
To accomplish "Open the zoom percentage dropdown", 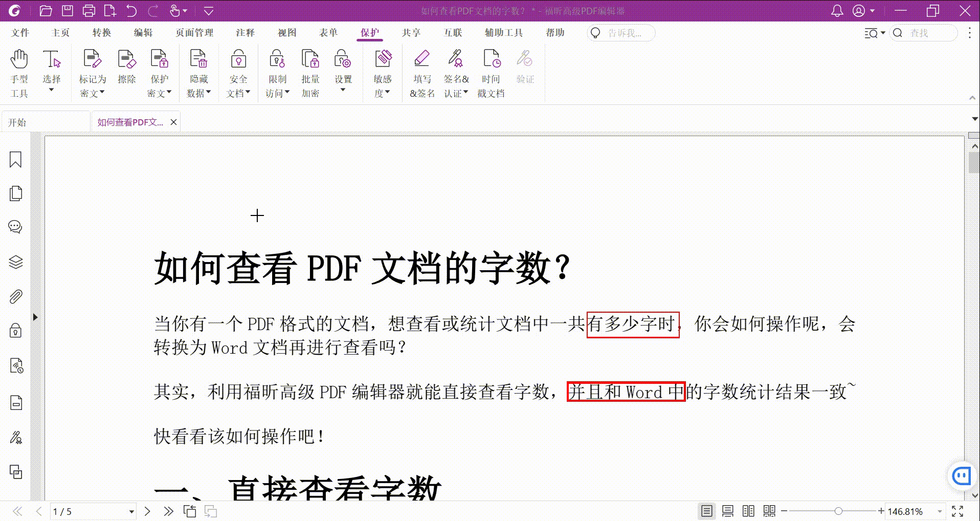I will point(940,511).
